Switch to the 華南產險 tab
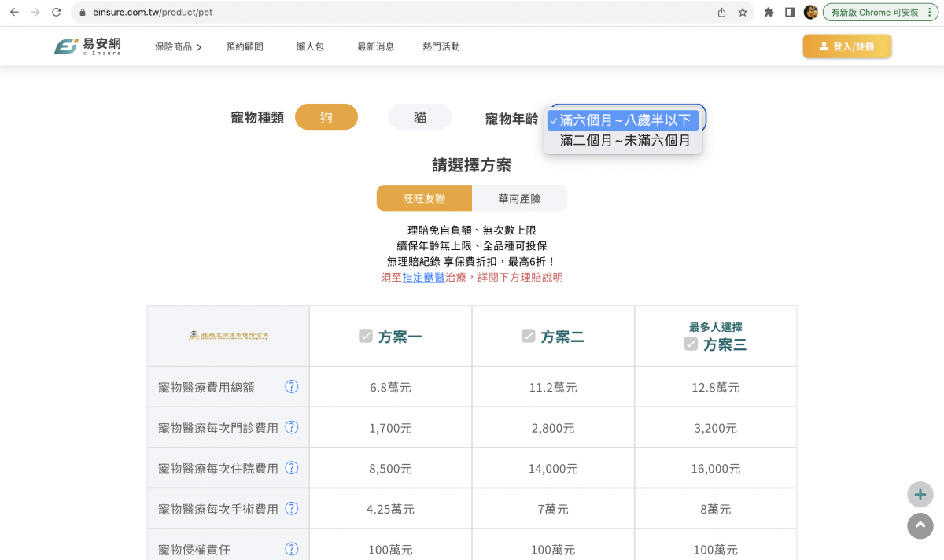 point(519,197)
